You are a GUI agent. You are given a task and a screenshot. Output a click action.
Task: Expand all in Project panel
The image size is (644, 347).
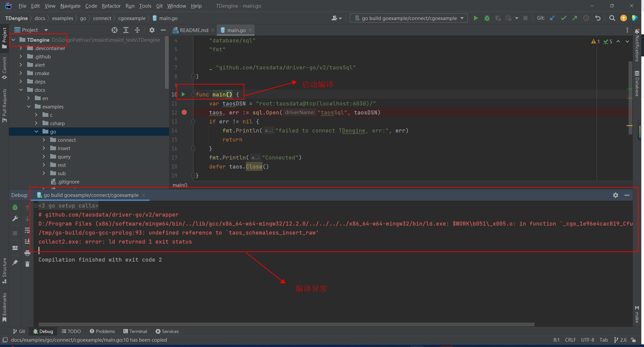pos(126,30)
